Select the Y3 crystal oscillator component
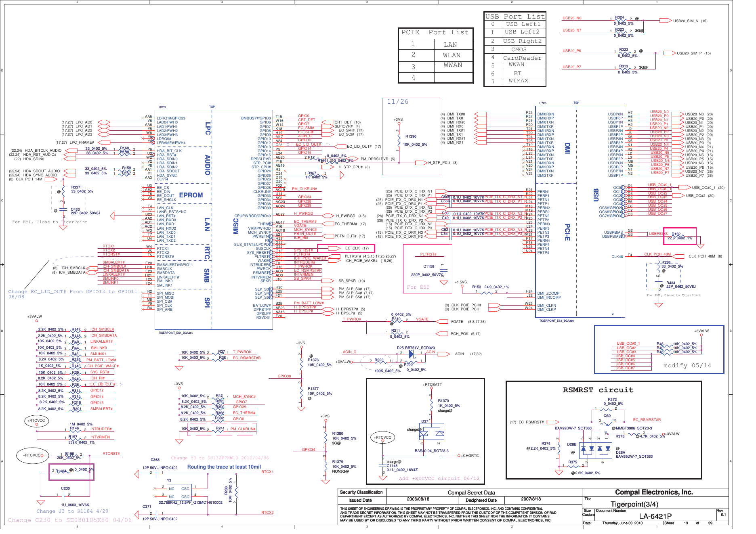The image size is (756, 534). coord(178,492)
